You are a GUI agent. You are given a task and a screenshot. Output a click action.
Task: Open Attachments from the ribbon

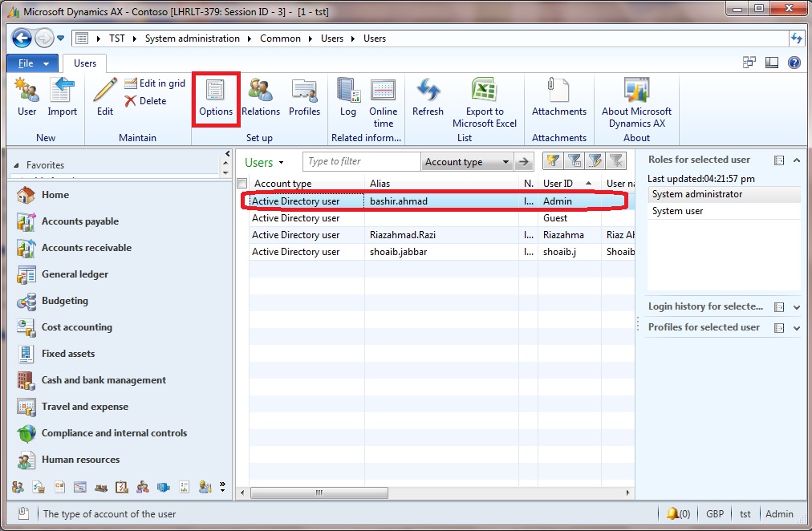(x=559, y=97)
